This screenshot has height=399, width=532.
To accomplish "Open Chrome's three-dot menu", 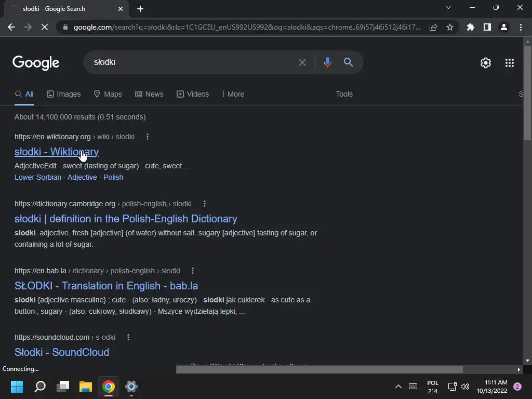I will [x=521, y=27].
